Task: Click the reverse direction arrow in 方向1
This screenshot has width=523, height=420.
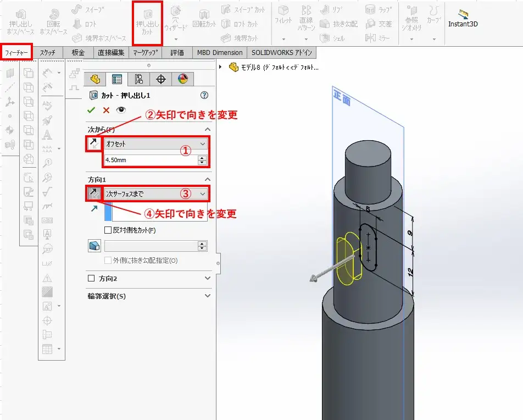Action: 93,194
